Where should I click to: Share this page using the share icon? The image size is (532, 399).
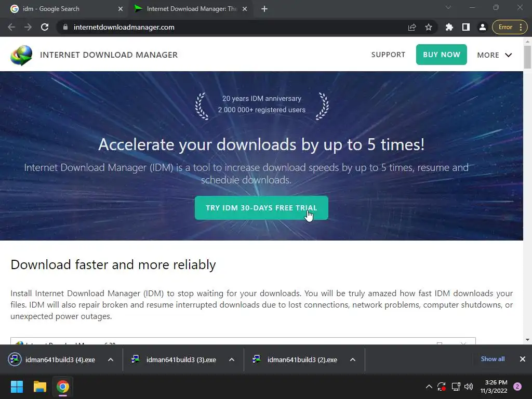(x=412, y=27)
